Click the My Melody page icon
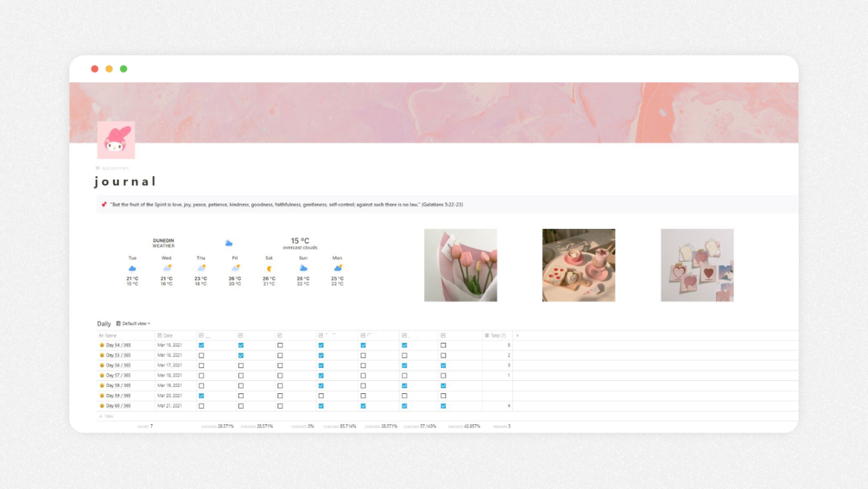Viewport: 868px width, 489px height. pyautogui.click(x=116, y=140)
